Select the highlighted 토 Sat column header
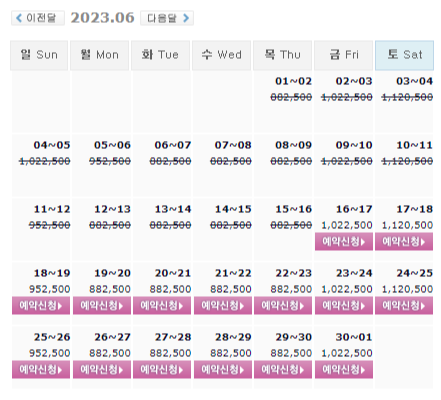Screen dimensions: 441x400 (404, 55)
